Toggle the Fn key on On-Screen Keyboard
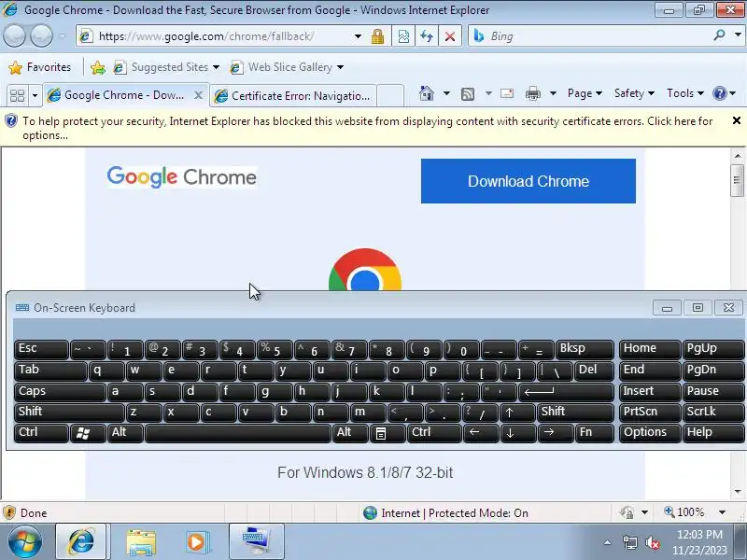Screen dimensions: 747x560 [x=594, y=433]
